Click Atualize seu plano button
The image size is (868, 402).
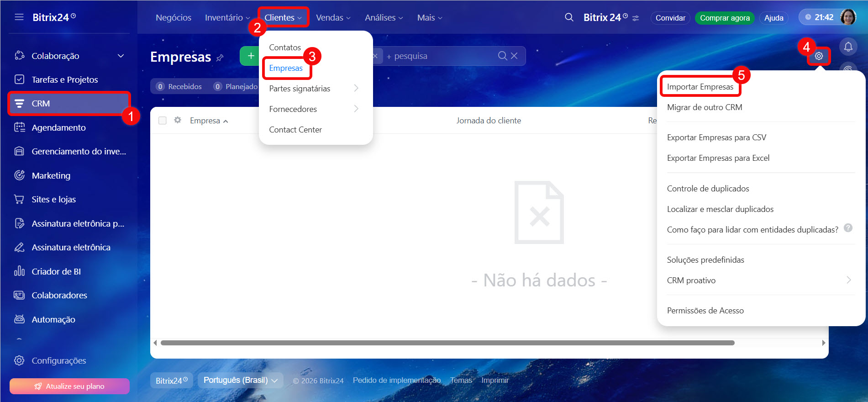(69, 386)
